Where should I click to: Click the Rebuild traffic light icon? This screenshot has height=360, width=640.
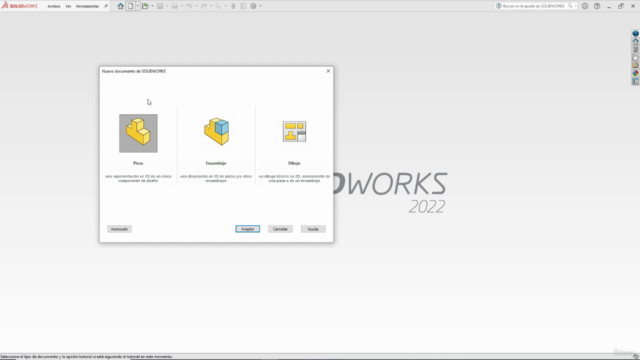click(x=233, y=6)
